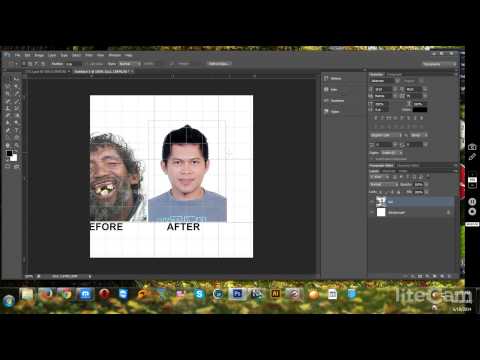The height and width of the screenshot is (360, 480).
Task: Open Adobe Illustrator from the taskbar
Action: (x=275, y=294)
